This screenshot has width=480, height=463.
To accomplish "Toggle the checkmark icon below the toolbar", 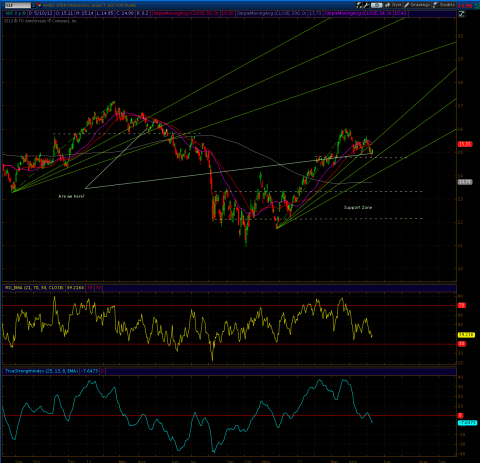I will click(x=461, y=14).
